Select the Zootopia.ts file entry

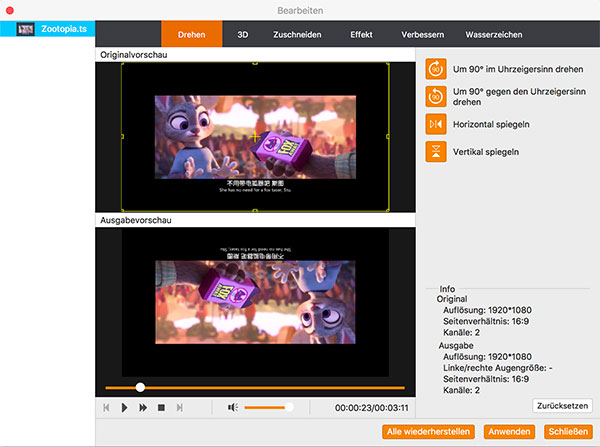47,29
